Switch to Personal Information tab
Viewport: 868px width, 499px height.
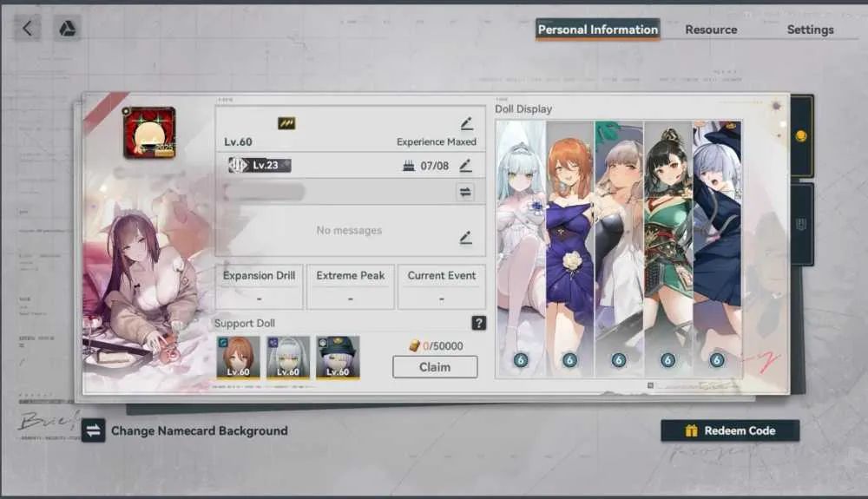(598, 30)
